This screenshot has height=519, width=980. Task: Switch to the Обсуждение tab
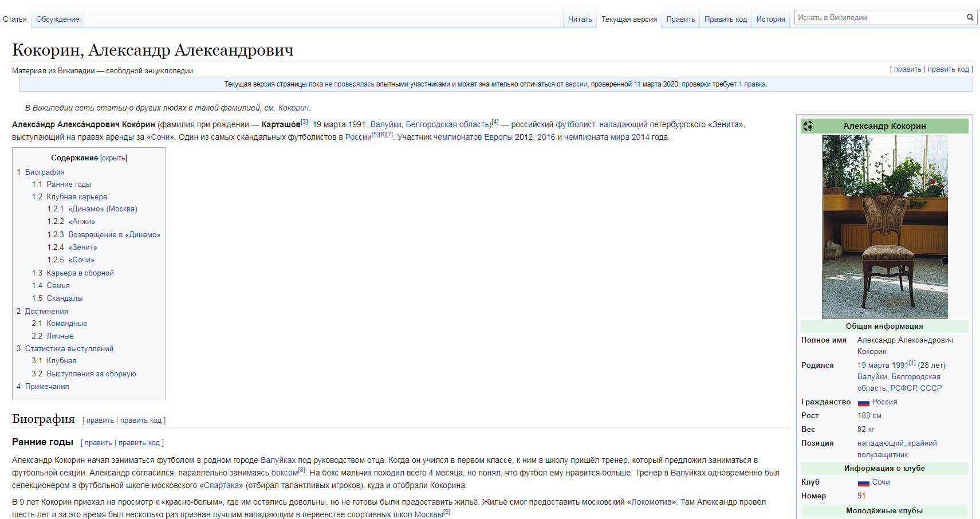(57, 19)
